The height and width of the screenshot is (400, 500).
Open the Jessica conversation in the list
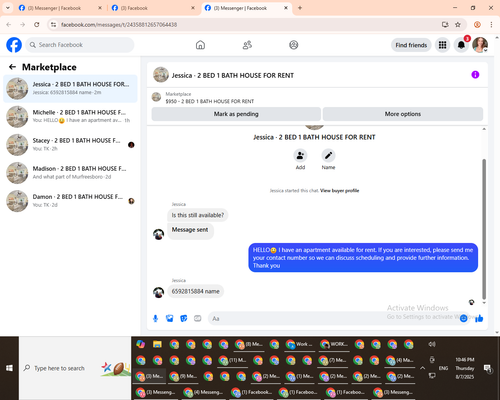[70, 89]
